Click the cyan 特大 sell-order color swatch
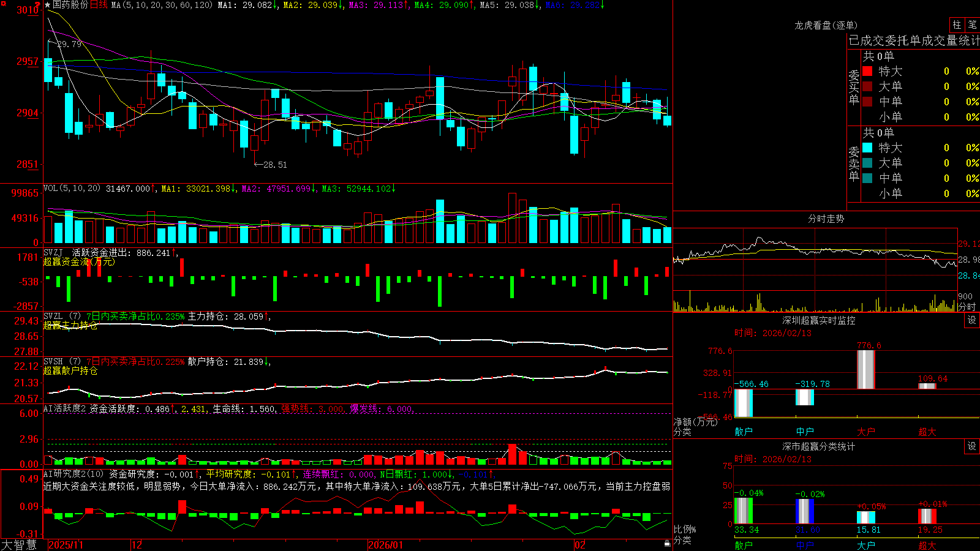980x551 pixels. tap(867, 148)
